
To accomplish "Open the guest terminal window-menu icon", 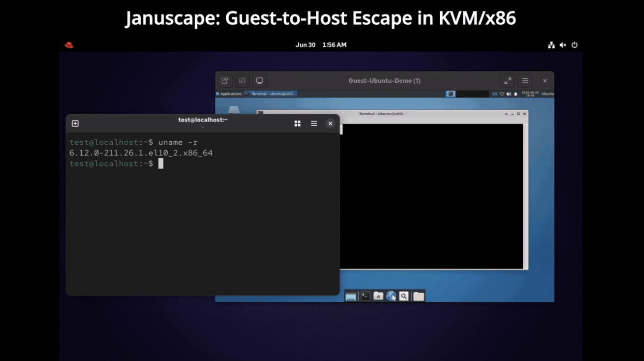I will tap(260, 113).
